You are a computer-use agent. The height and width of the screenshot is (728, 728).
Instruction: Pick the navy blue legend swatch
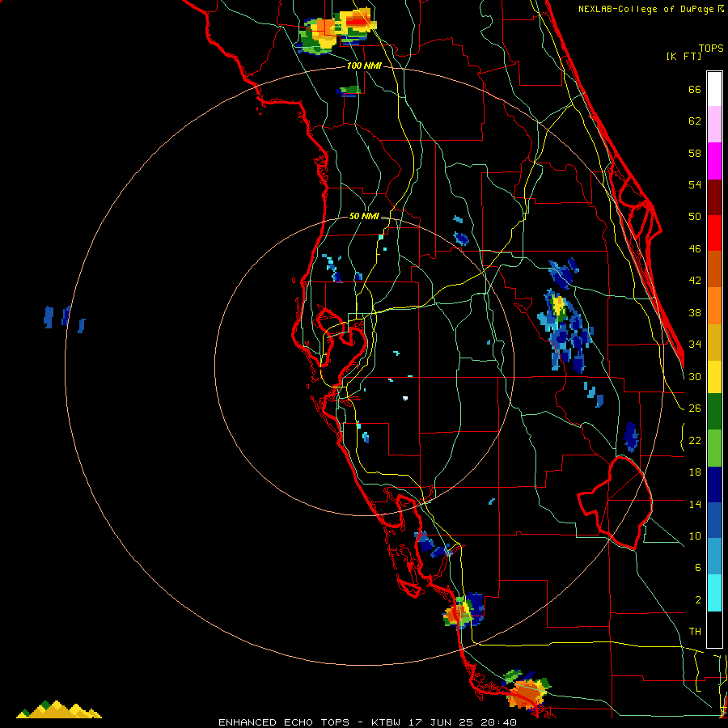point(714,485)
